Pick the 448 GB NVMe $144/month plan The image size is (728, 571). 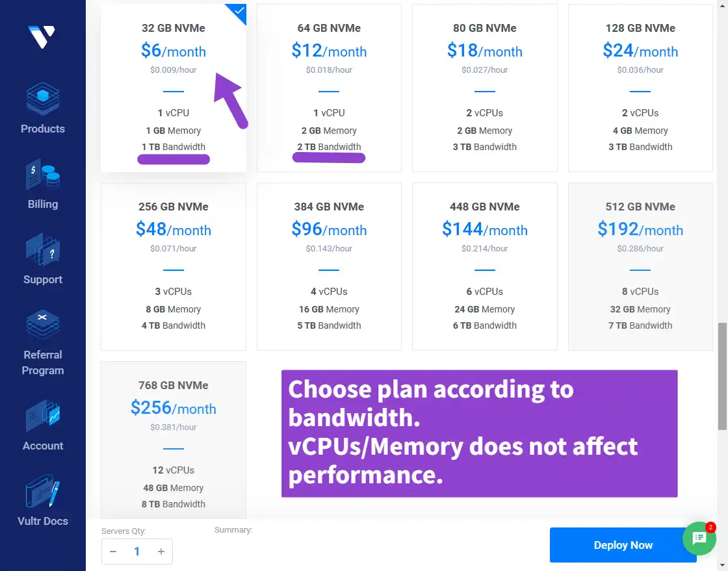485,267
